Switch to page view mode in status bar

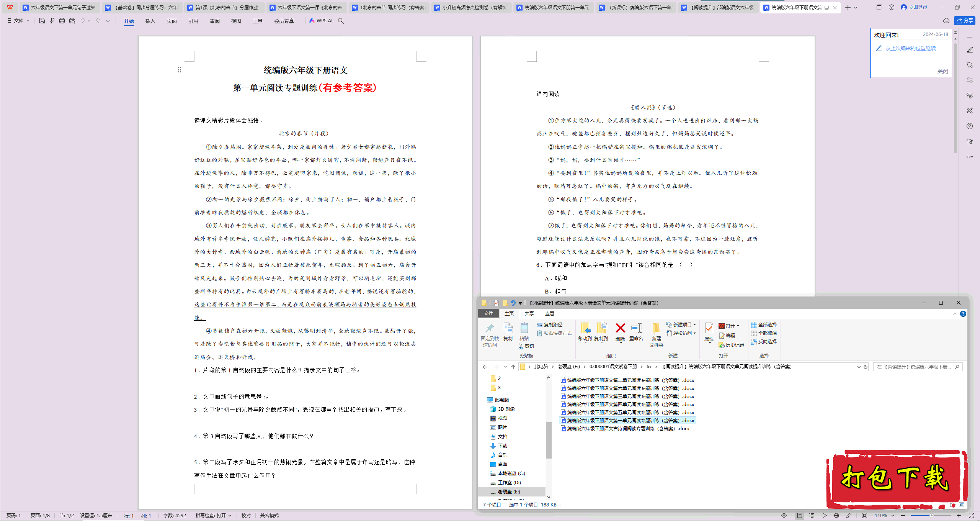pyautogui.click(x=799, y=516)
